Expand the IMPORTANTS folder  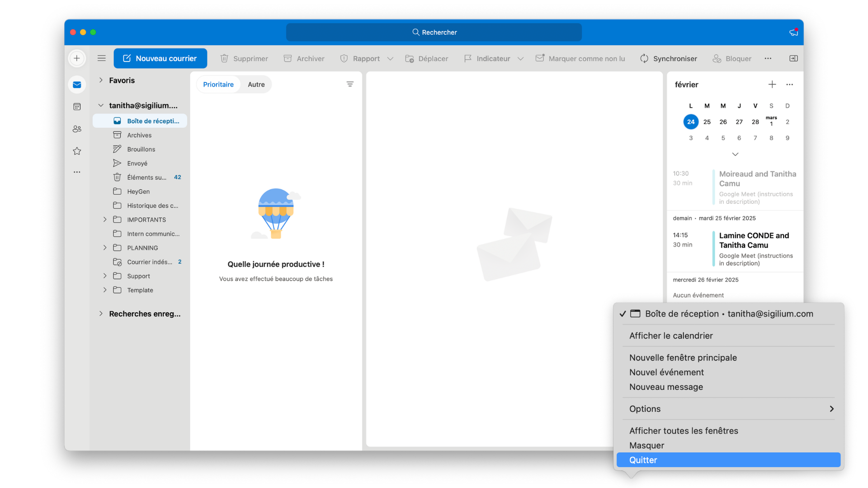click(x=105, y=220)
